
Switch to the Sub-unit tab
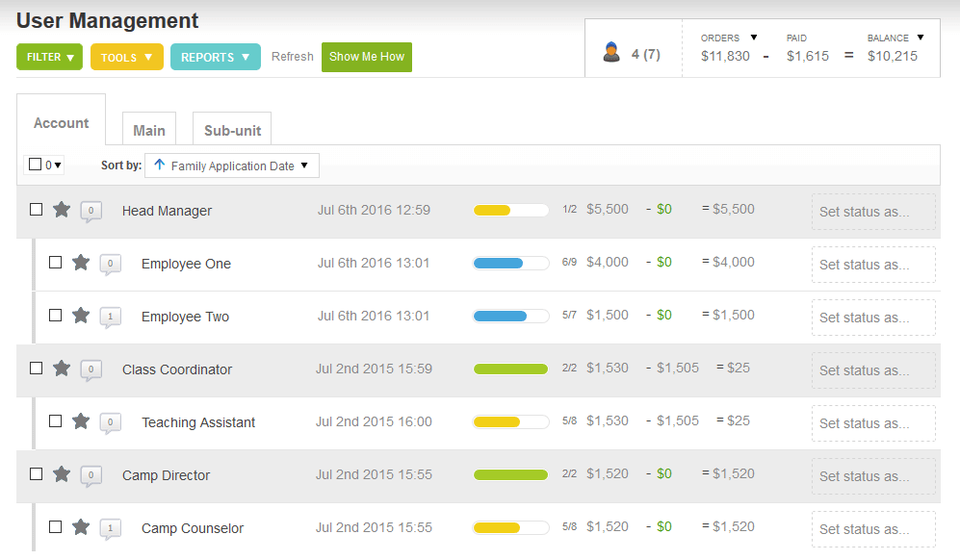pyautogui.click(x=232, y=131)
